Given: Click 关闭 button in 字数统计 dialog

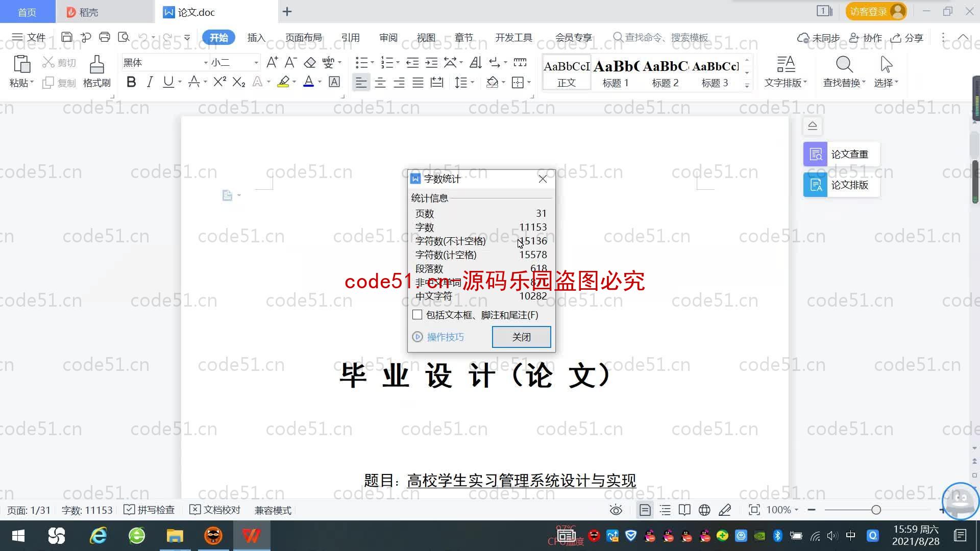Looking at the screenshot, I should [522, 336].
